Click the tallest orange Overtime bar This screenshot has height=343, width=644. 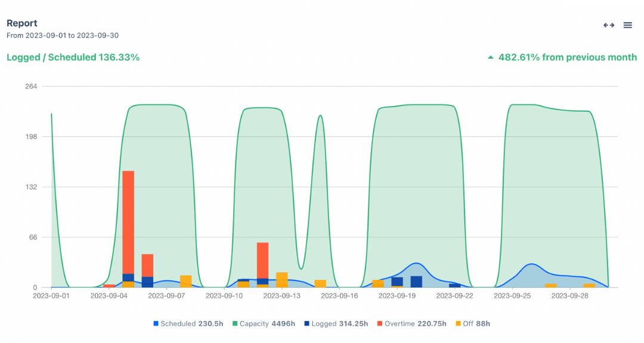[x=128, y=220]
